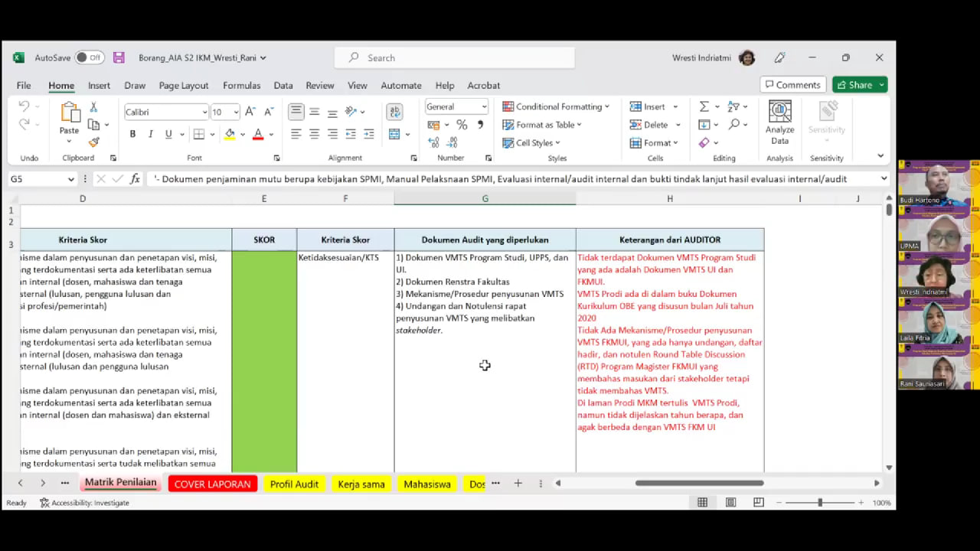Image resolution: width=980 pixels, height=551 pixels.
Task: Switch to Page Break Preview view
Action: pos(758,503)
